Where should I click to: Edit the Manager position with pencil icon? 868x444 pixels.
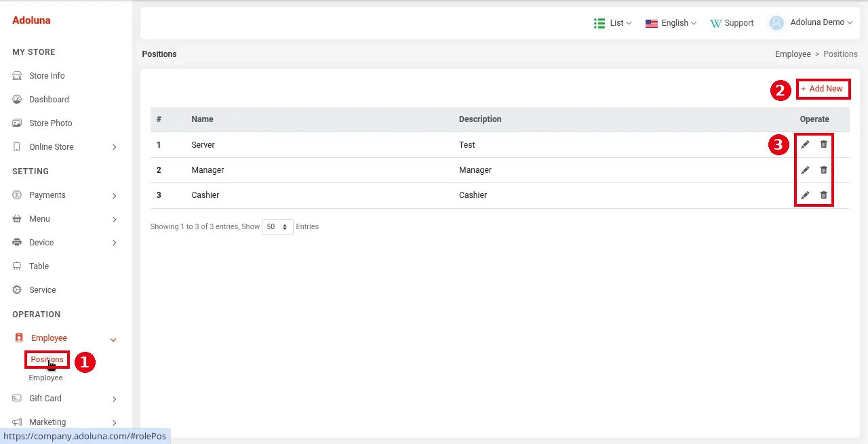(x=806, y=170)
